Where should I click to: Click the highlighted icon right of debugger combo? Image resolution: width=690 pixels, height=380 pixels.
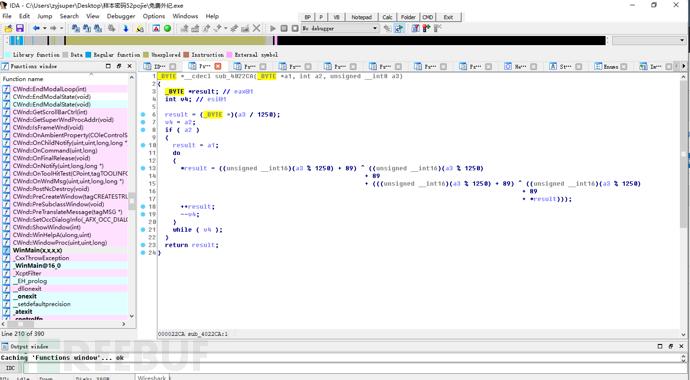click(399, 28)
